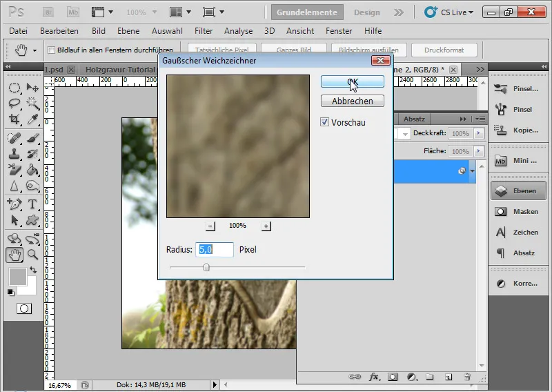Open the foreground color swatch
Screen dimensions: 552x392
18,277
